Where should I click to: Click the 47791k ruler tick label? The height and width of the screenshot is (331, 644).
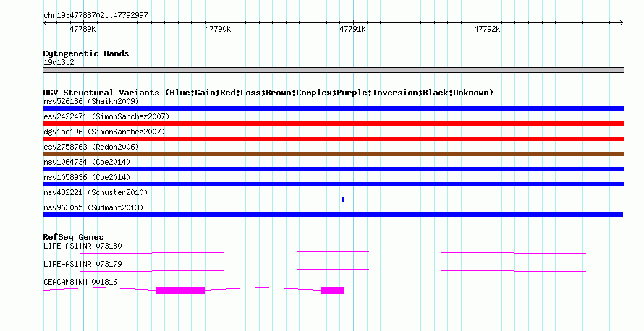coord(352,29)
